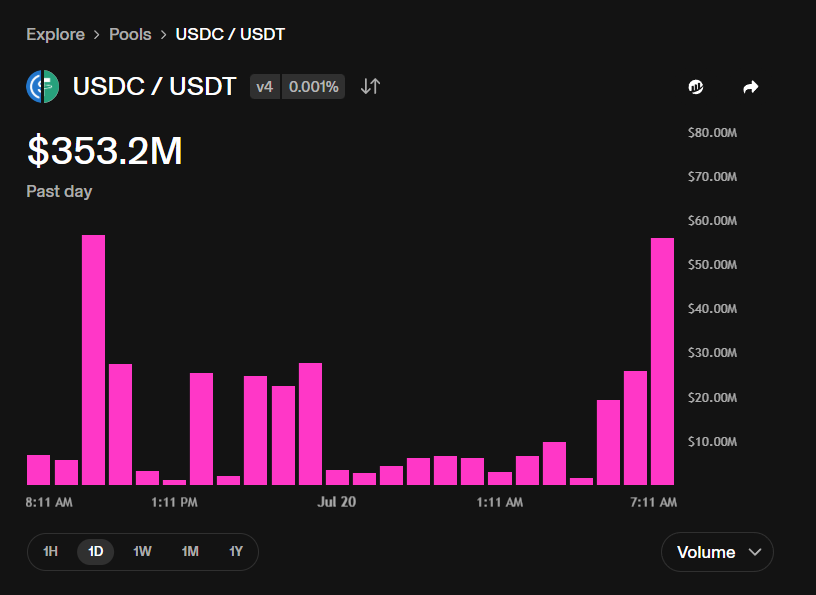Open the Volume chart type dropdown
This screenshot has height=595, width=816.
tap(717, 552)
